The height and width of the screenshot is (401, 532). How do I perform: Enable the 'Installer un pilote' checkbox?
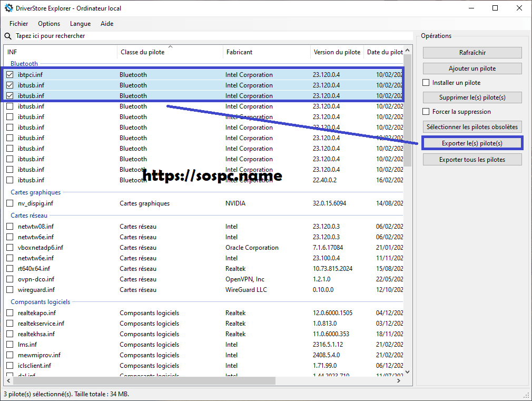(426, 83)
